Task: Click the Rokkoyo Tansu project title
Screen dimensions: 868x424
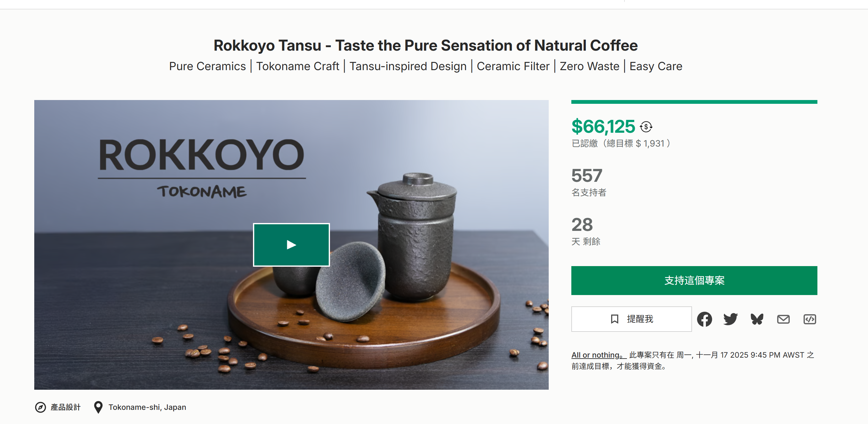Action: coord(425,46)
